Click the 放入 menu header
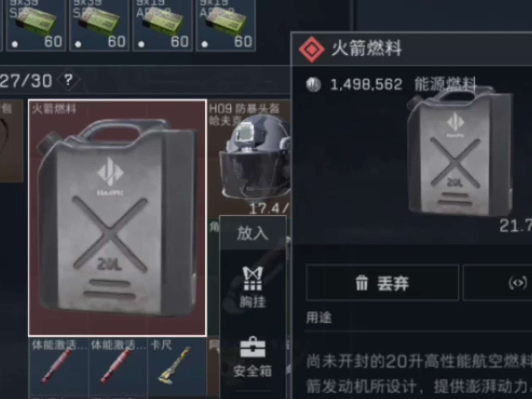The height and width of the screenshot is (399, 532). point(252,233)
